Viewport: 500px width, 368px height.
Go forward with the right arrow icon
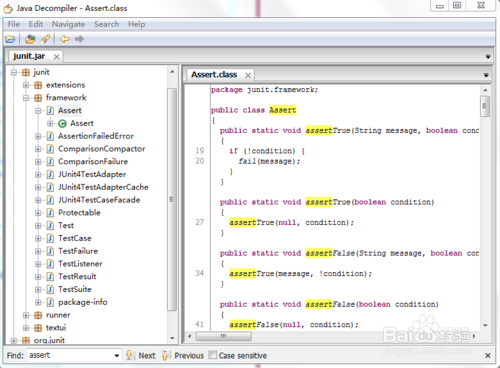79,39
